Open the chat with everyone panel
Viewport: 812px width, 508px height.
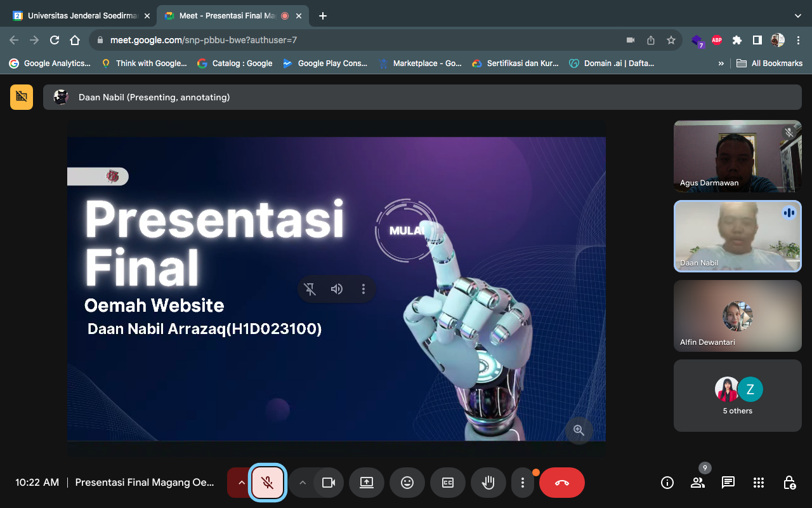[728, 483]
